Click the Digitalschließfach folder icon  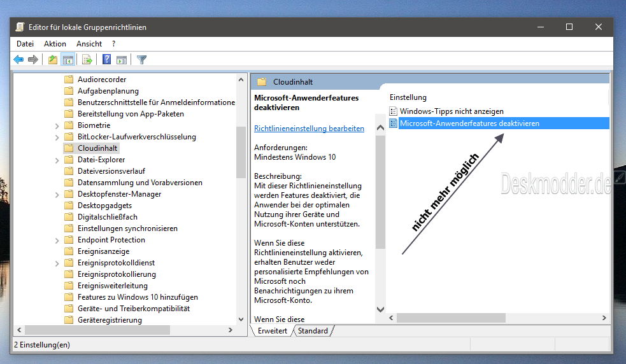tap(69, 217)
